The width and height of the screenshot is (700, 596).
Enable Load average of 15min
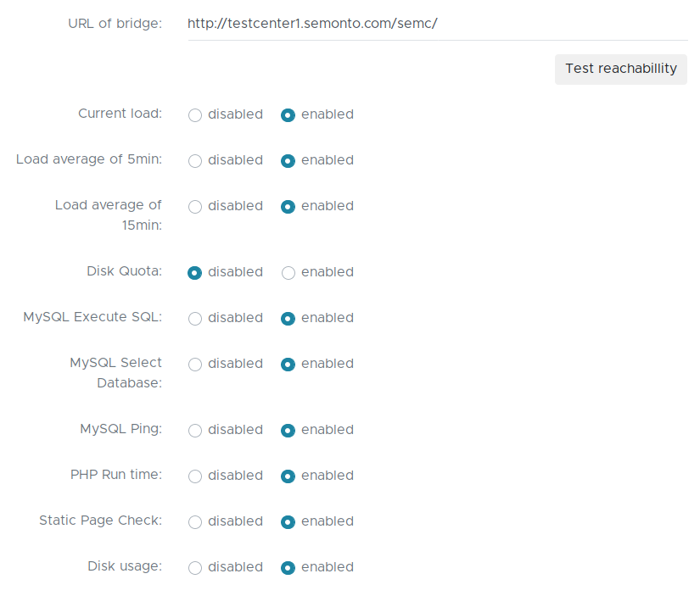coord(288,206)
